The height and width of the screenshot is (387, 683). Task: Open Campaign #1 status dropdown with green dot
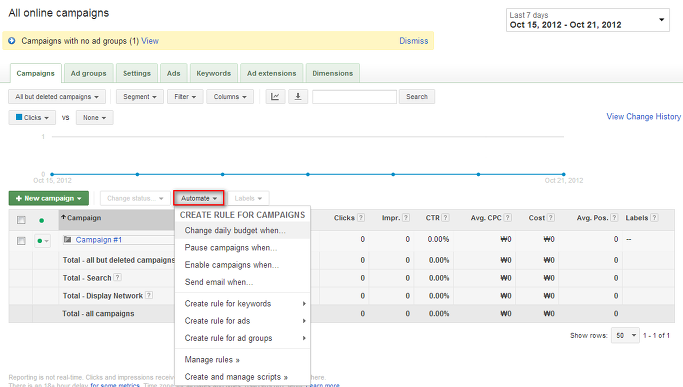(x=42, y=241)
